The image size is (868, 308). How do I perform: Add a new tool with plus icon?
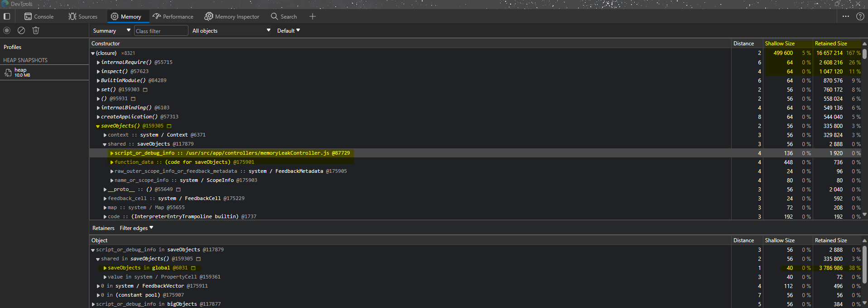312,16
